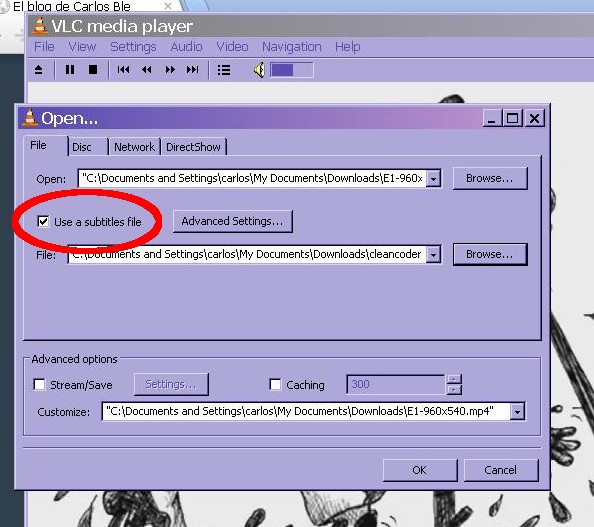The height and width of the screenshot is (527, 594).
Task: Switch to the Network tab
Action: click(134, 147)
